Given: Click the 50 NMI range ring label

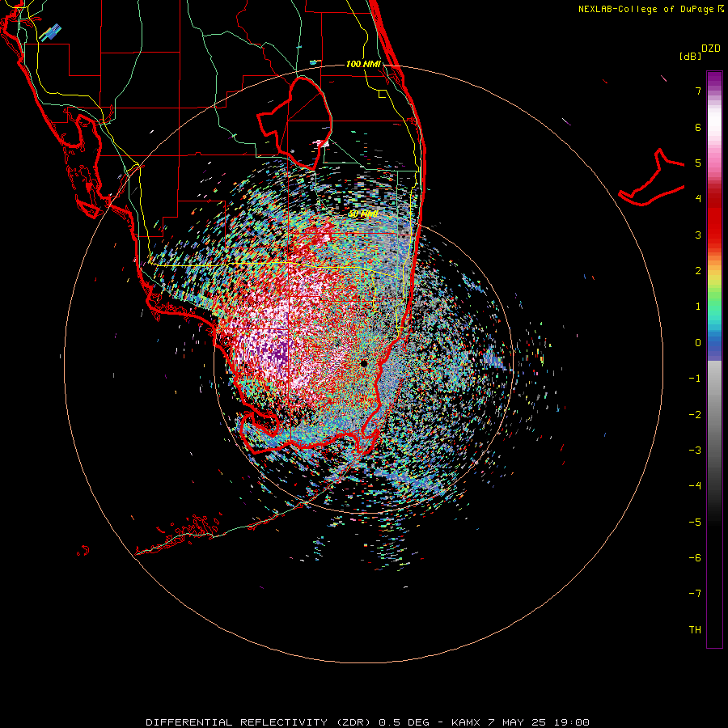Looking at the screenshot, I should [363, 214].
